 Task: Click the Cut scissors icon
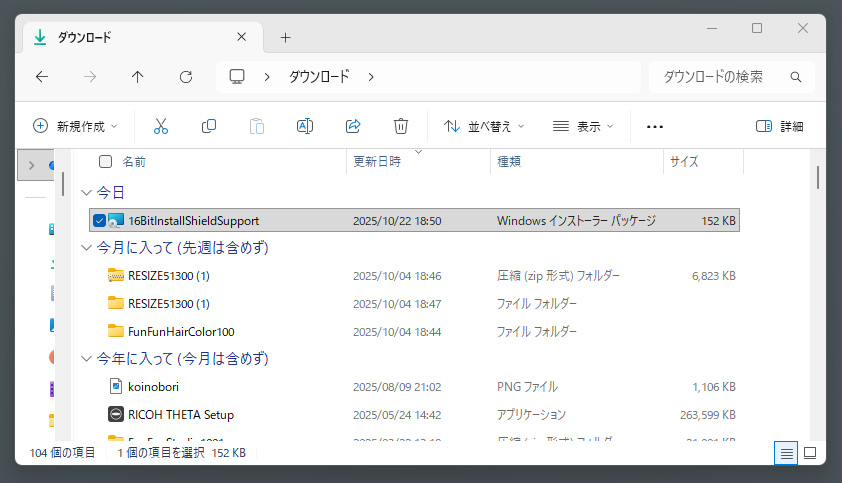(x=160, y=126)
